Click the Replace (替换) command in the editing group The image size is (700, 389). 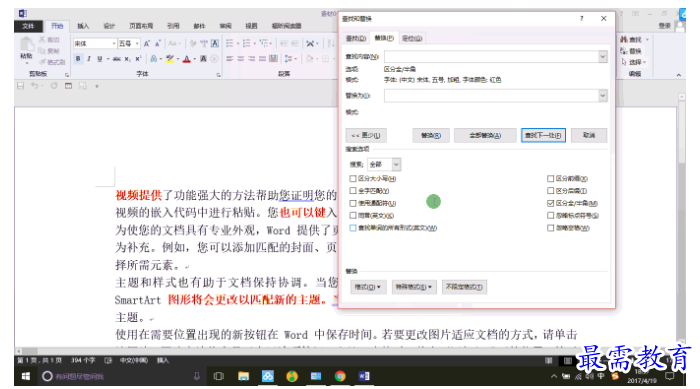[631, 51]
